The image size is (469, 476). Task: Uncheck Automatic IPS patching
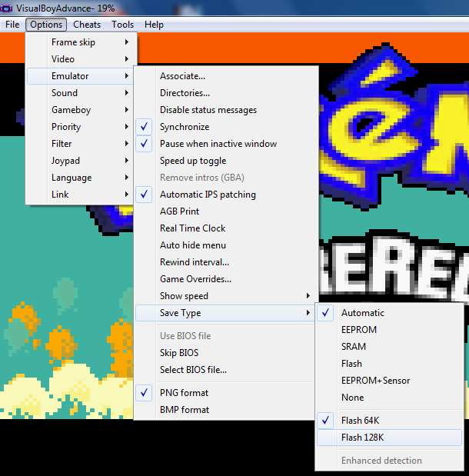point(225,195)
